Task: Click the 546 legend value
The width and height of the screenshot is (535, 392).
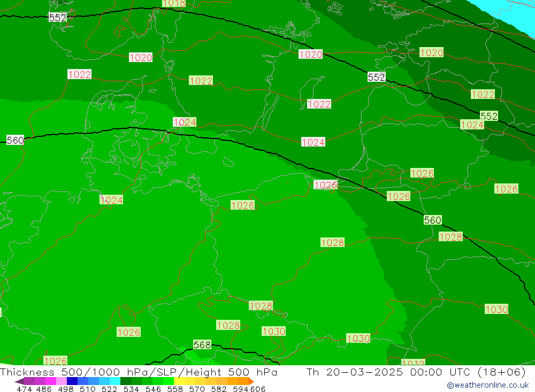Action: click(x=153, y=389)
